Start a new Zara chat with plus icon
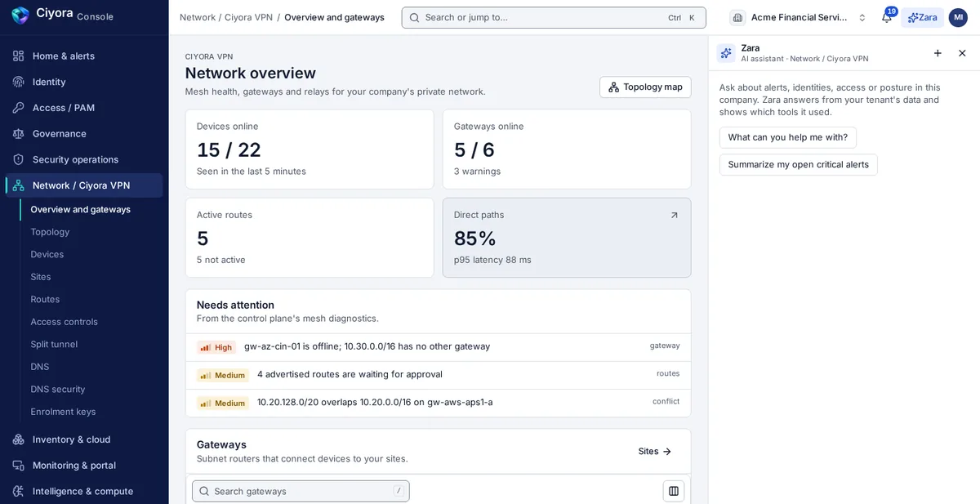Image resolution: width=980 pixels, height=504 pixels. pyautogui.click(x=938, y=53)
